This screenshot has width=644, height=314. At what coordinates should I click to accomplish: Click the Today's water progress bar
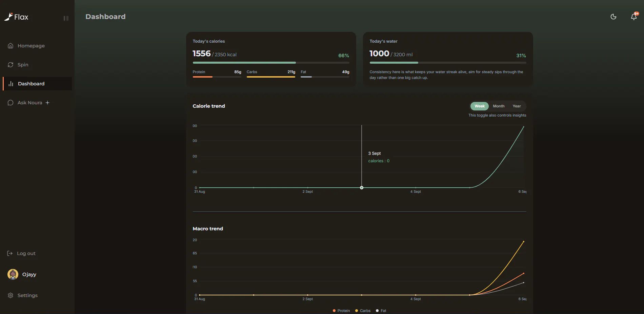[448, 63]
